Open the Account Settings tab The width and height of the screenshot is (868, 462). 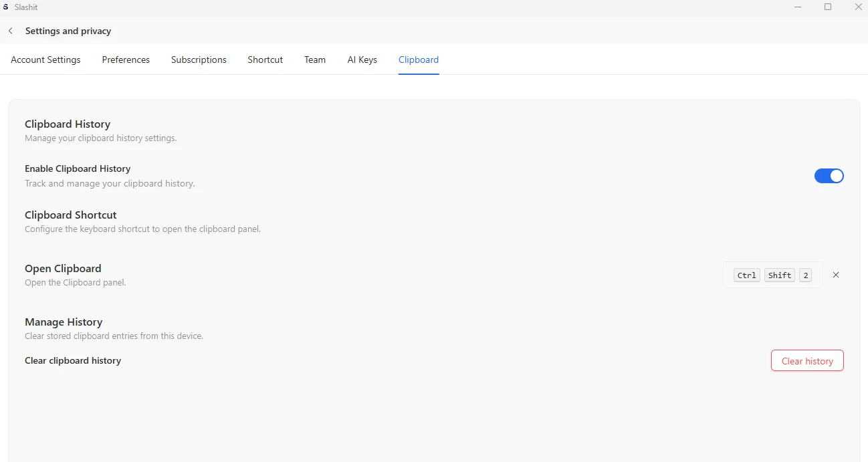[x=45, y=60]
